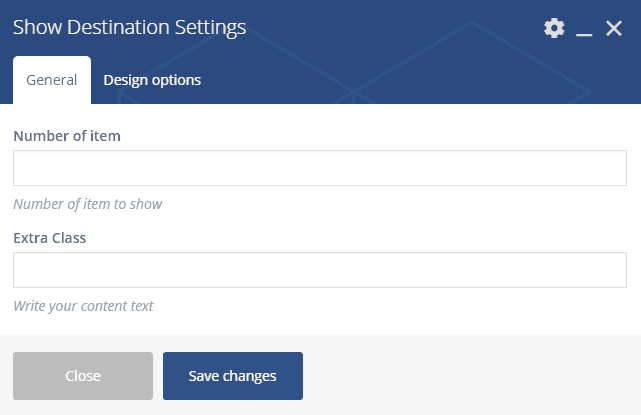Focus the Number of item input field
Screen dimensions: 641x415
320,168
